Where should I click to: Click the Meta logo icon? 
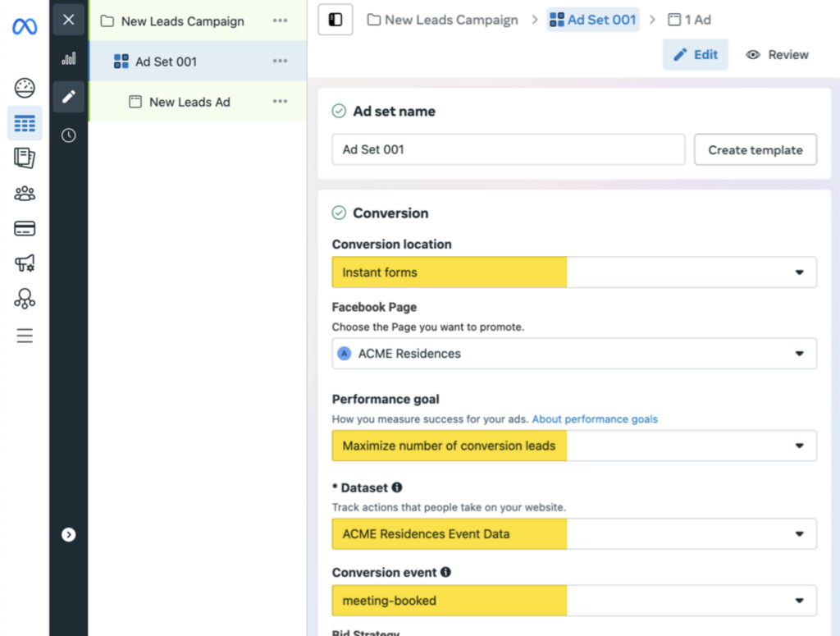pos(25,25)
